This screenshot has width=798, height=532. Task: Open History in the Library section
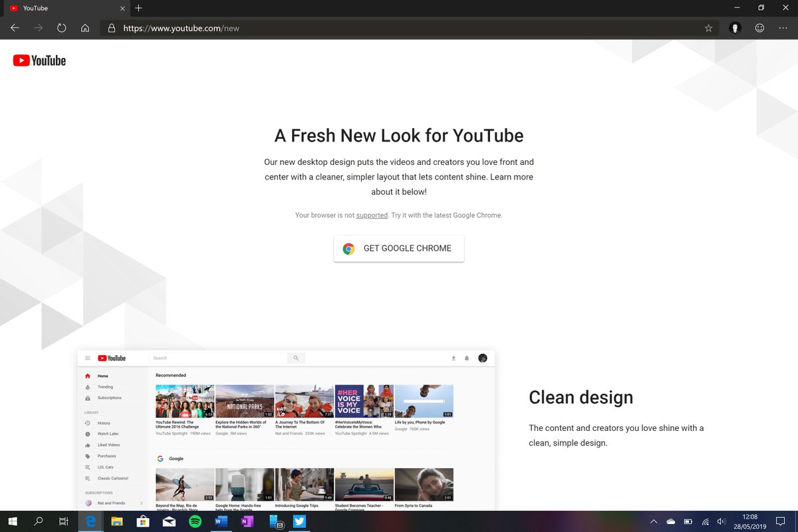[104, 423]
